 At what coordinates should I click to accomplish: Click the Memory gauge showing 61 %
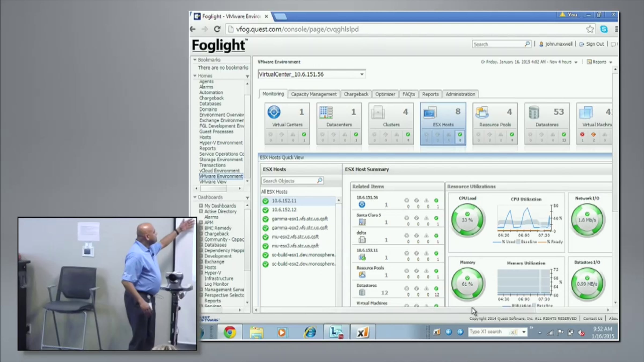click(467, 284)
